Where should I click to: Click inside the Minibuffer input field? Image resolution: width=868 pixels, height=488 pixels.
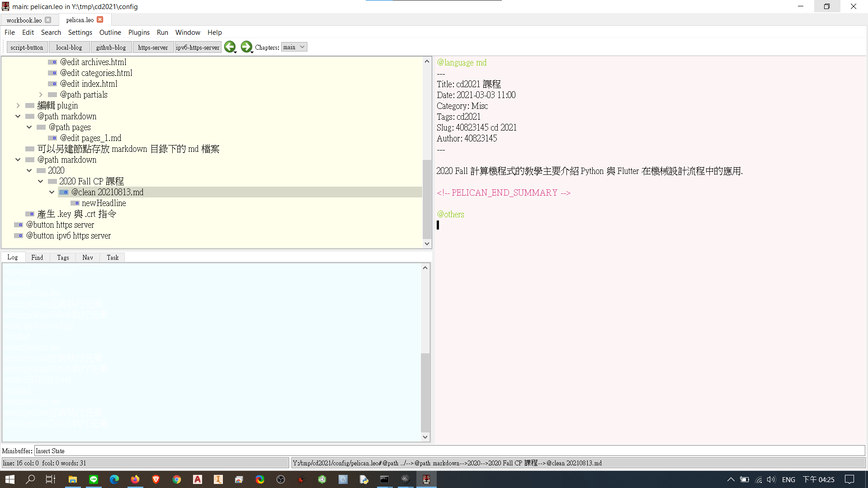448,451
